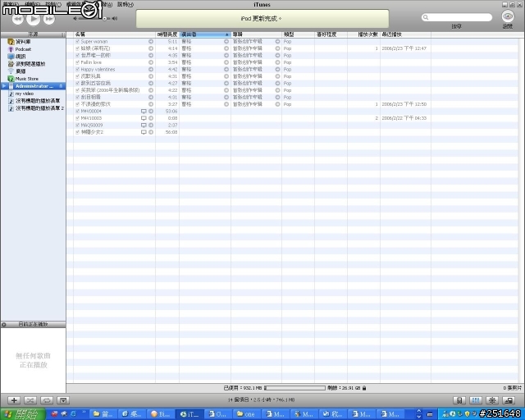This screenshot has width=525, height=420.
Task: Sort by the 播放次數 play count header
Action: tap(363, 34)
